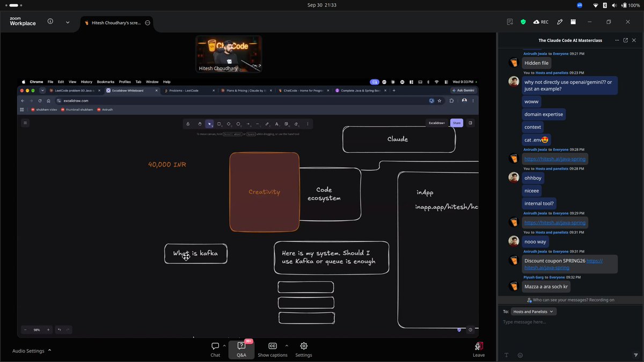The image size is (644, 362).
Task: Click the more options icon on Hitesh's screen tab
Action: coord(147,23)
